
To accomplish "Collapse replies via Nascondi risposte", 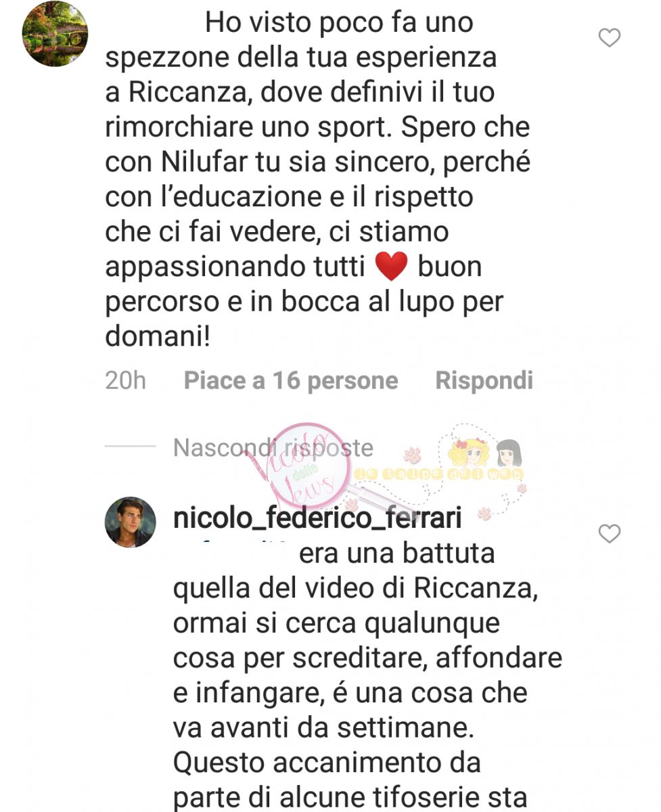I will tap(273, 448).
